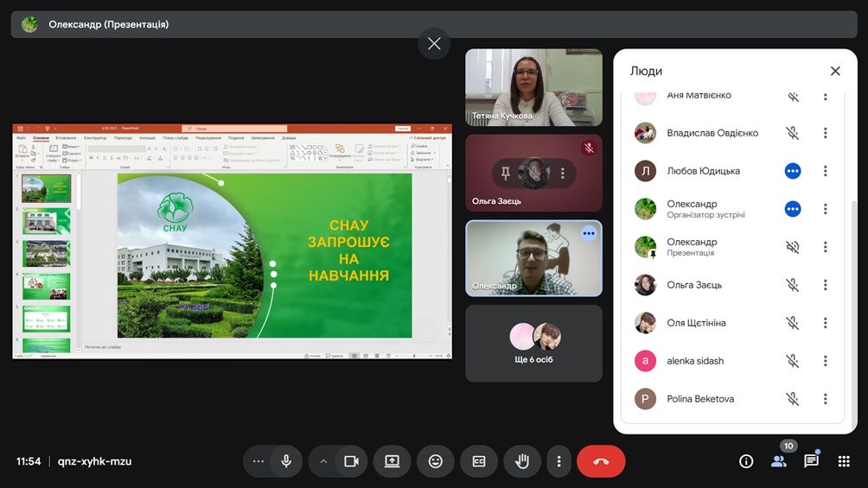Open options for alenka sidash
The width and height of the screenshot is (868, 488).
826,361
